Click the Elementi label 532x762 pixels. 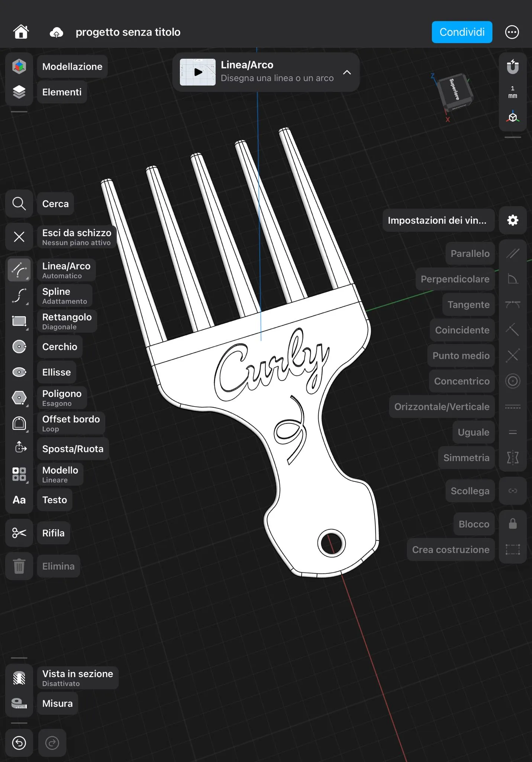[62, 92]
